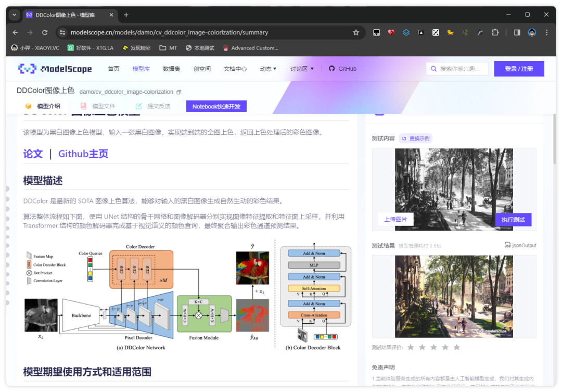Click the search box in the header

(458, 69)
